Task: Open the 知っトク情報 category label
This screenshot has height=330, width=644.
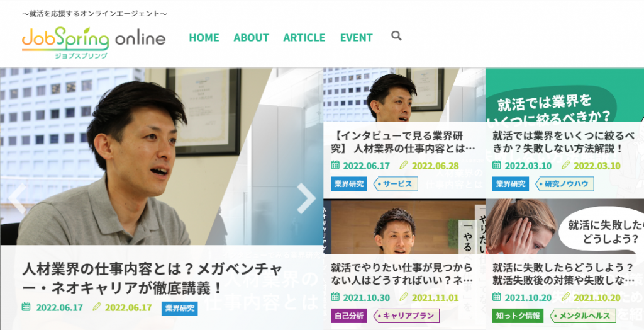Action: 518,316
